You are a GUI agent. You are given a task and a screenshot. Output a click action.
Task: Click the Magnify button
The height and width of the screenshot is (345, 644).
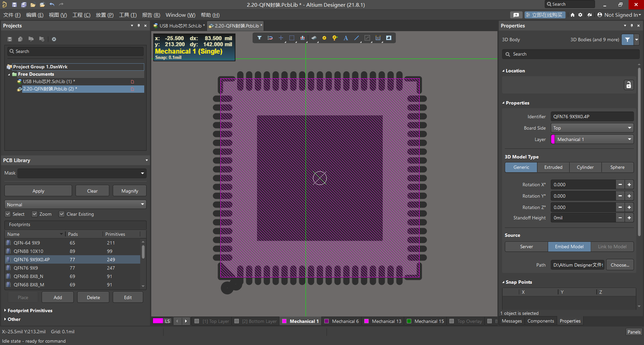(129, 191)
